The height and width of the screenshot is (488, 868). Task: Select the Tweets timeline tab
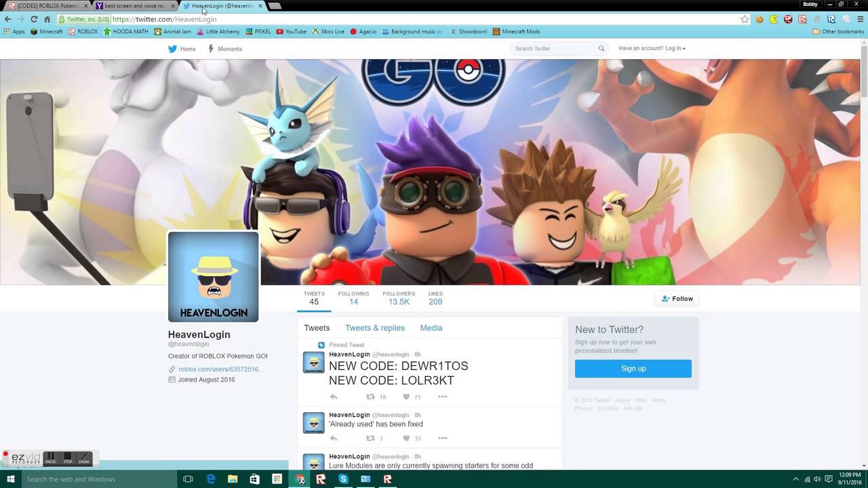317,328
